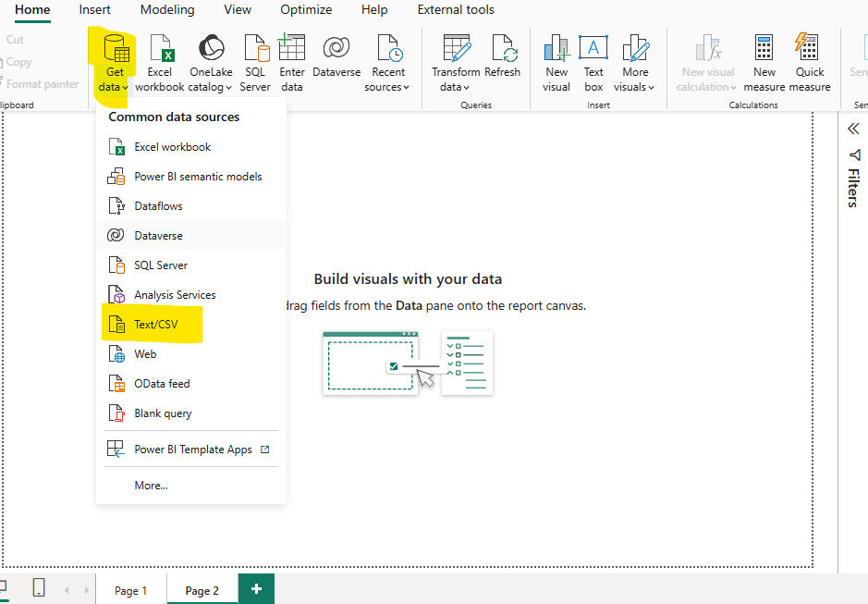Choose Dataflows from the menu
This screenshot has width=868, height=604.
coord(191,206)
